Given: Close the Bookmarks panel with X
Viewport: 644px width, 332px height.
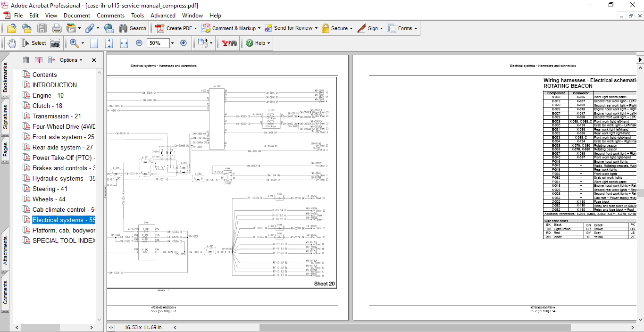Looking at the screenshot, I should pyautogui.click(x=94, y=60).
